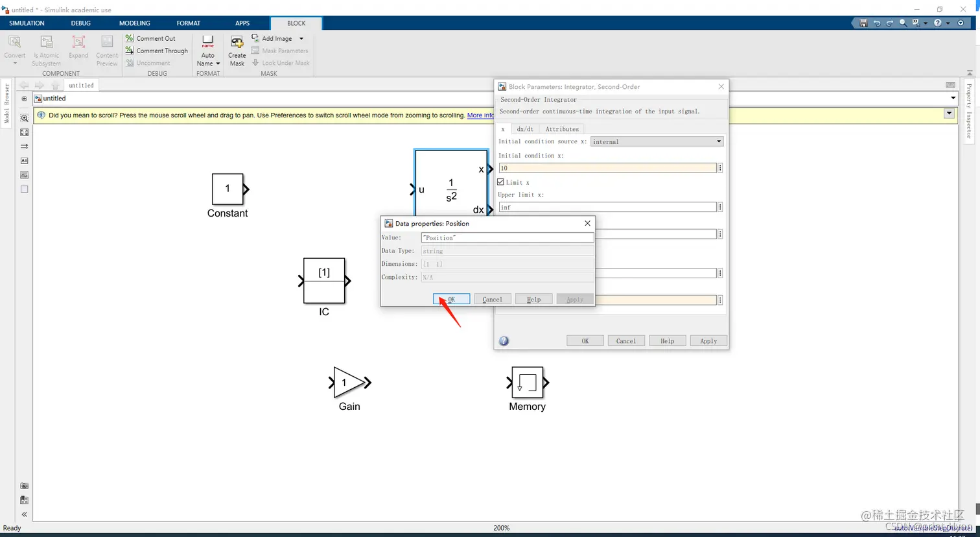
Task: Click Add Image
Action: click(272, 38)
